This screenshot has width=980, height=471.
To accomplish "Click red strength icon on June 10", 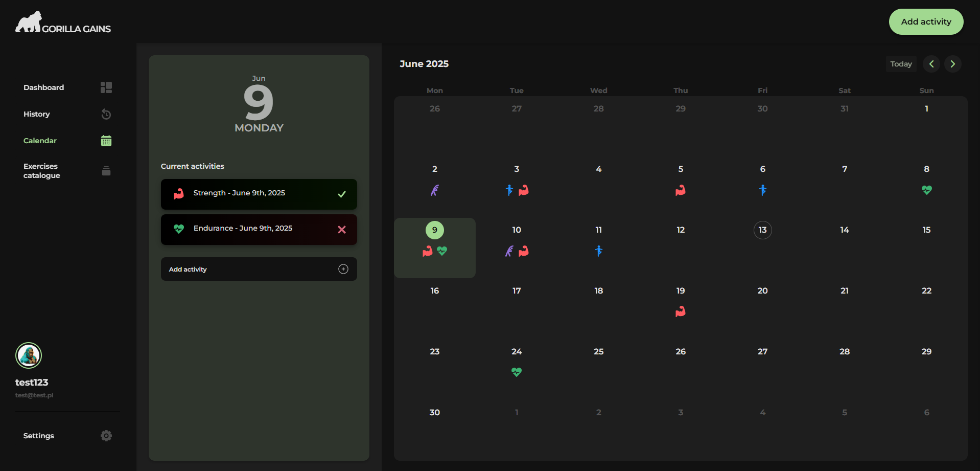I will (x=524, y=251).
